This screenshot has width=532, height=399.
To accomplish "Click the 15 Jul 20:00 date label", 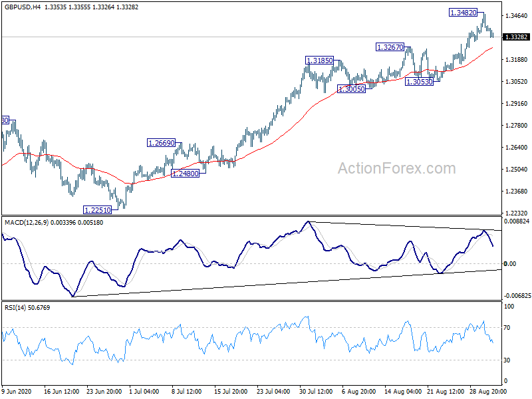I will coord(231,391).
